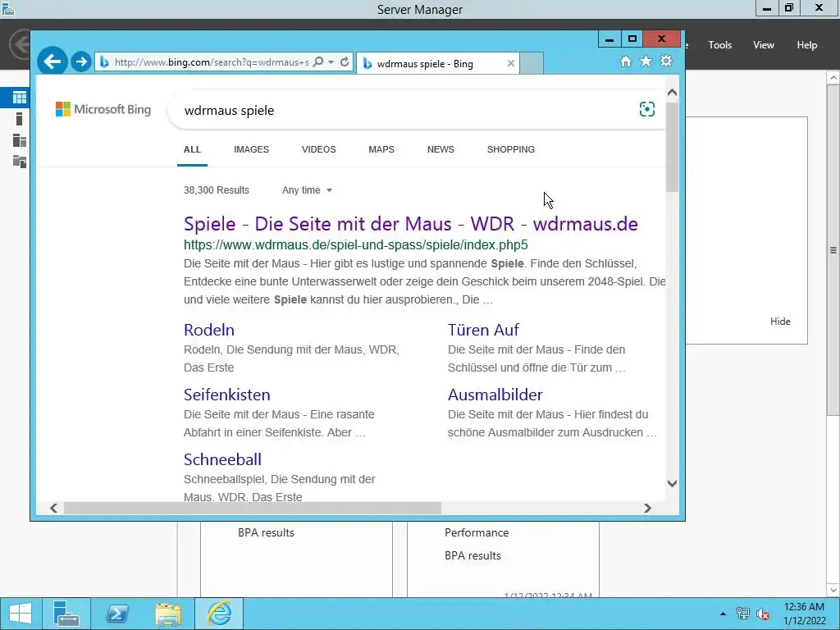The image size is (840, 630).
Task: Switch to the ALL results tab
Action: [x=192, y=149]
